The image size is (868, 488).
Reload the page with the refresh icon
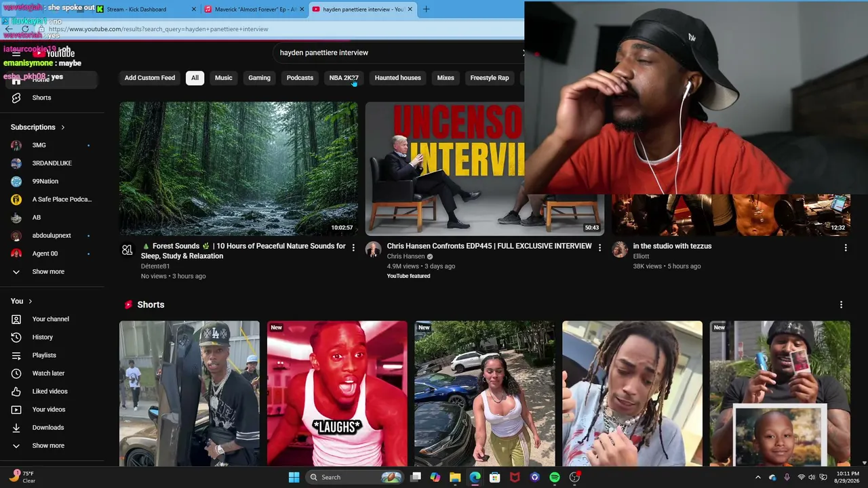pos(25,29)
